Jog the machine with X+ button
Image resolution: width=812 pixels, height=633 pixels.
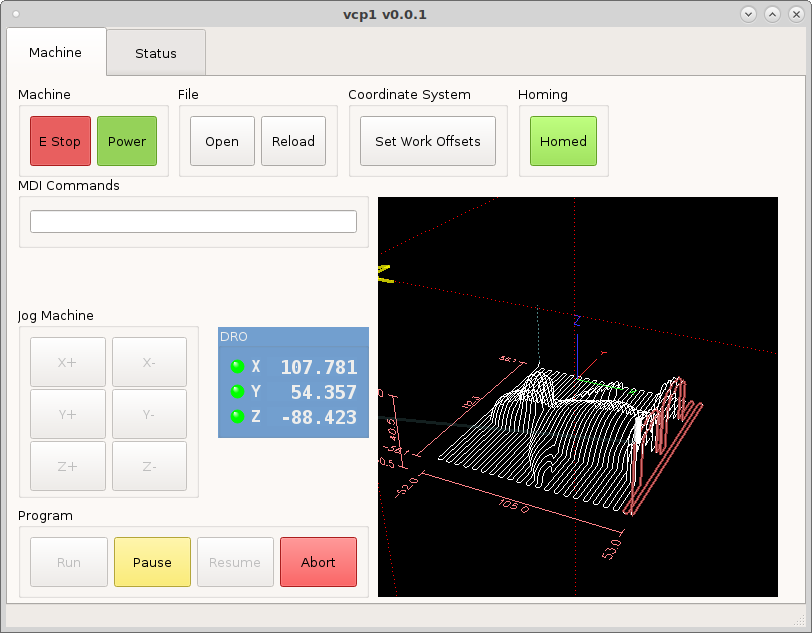pyautogui.click(x=68, y=362)
